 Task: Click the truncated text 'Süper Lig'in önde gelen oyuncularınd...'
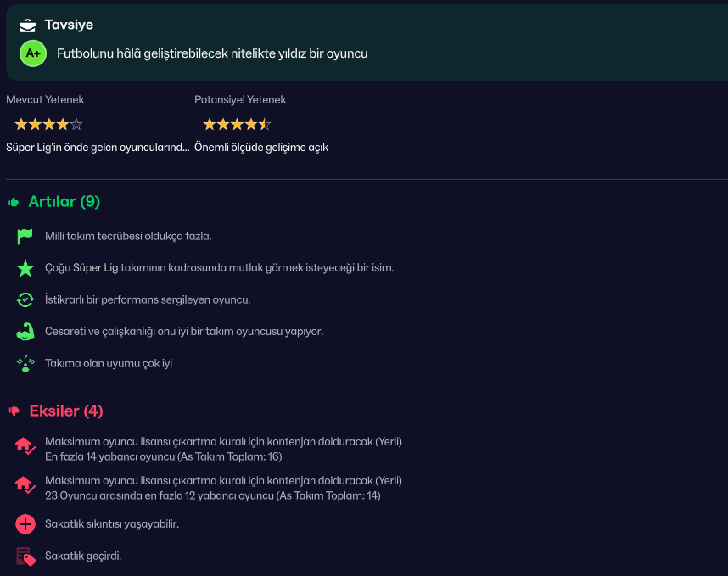tap(98, 147)
